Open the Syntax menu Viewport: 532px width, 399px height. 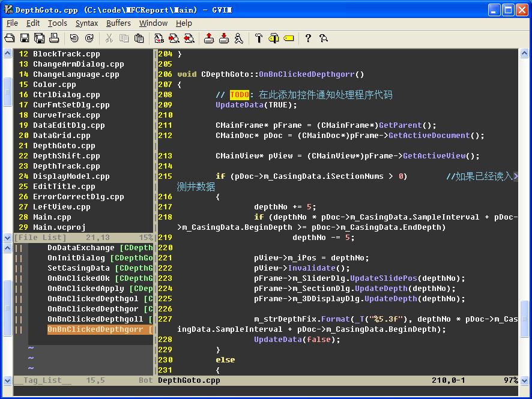tap(86, 23)
